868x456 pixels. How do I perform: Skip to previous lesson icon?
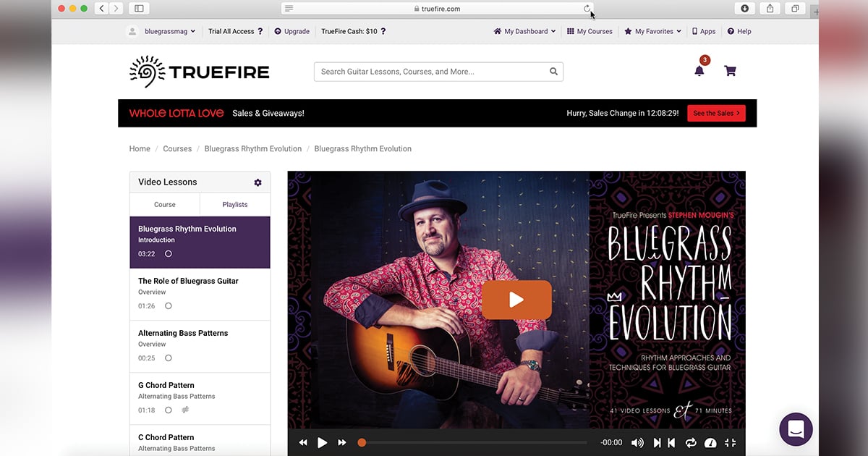671,443
